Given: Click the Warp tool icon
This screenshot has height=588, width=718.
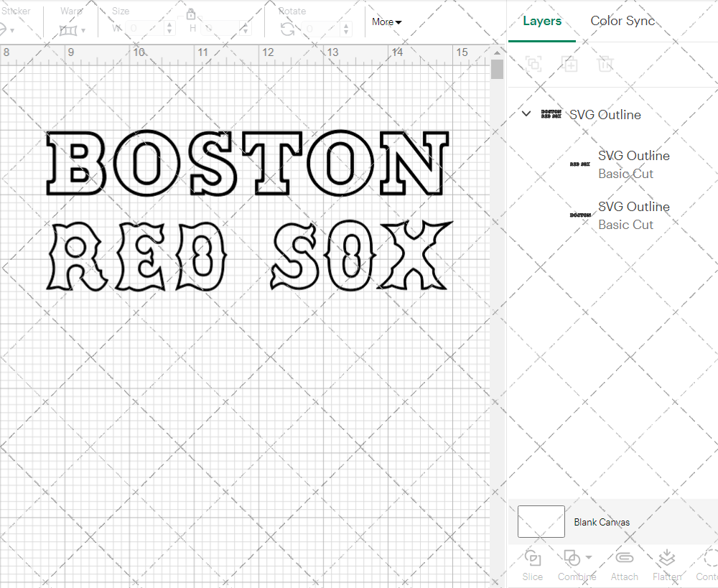Looking at the screenshot, I should coord(68,30).
